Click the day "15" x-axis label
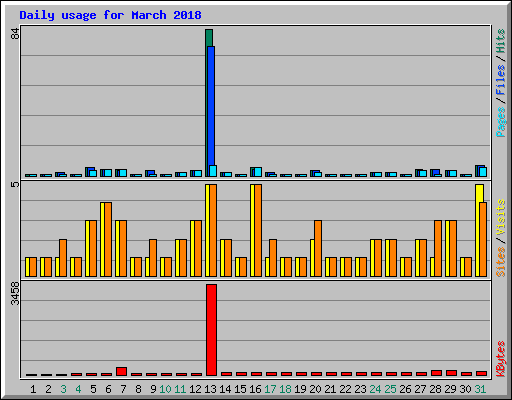The width and height of the screenshot is (512, 400). pyautogui.click(x=240, y=389)
